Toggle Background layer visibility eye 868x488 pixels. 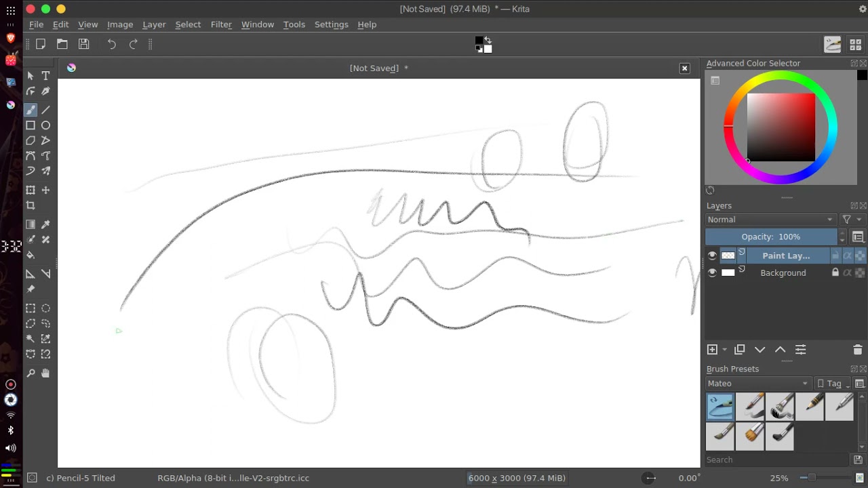coord(712,272)
